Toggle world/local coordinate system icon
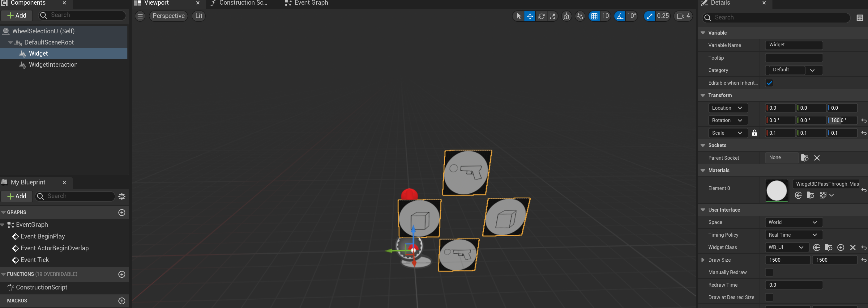868x308 pixels. [567, 16]
